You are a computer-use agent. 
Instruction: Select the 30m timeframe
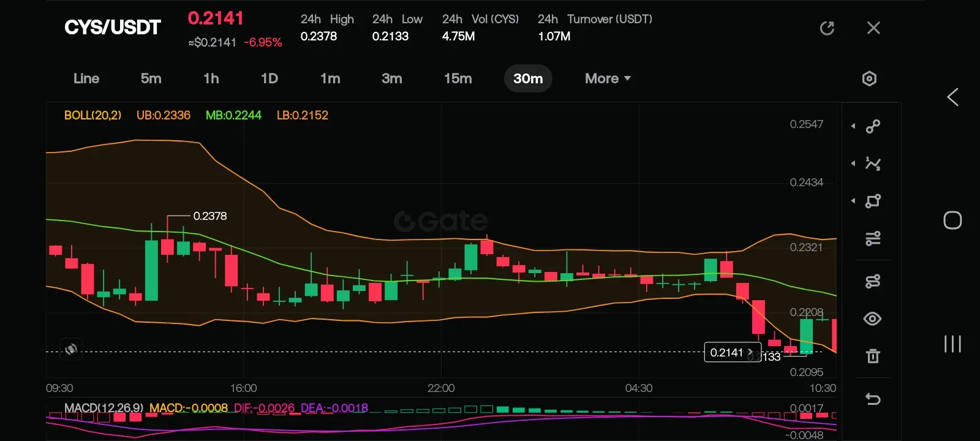click(x=528, y=78)
